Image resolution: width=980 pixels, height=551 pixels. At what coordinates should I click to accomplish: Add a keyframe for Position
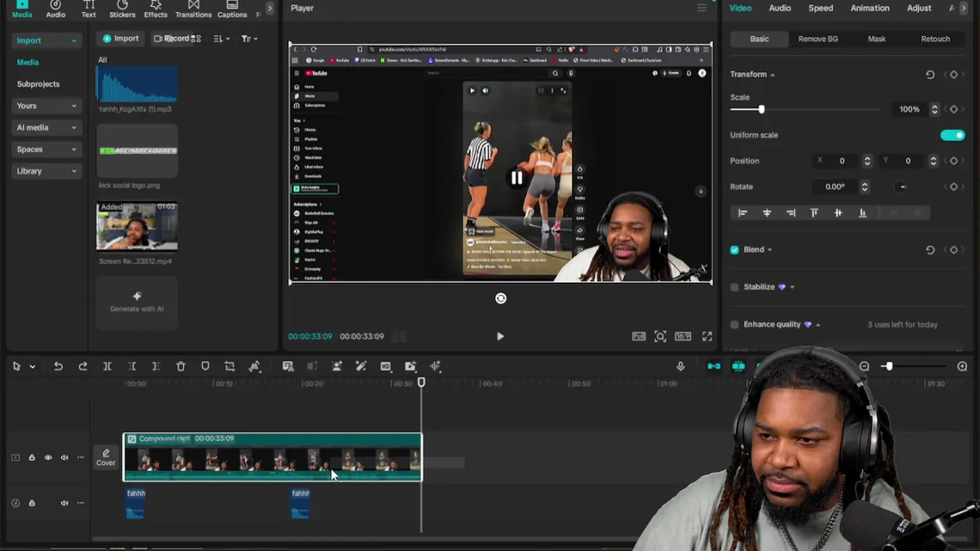click(x=954, y=161)
